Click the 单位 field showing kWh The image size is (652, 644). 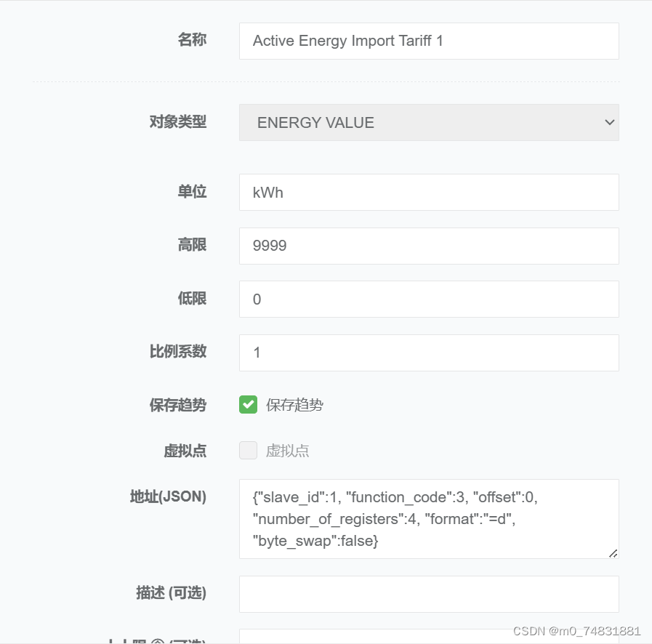[429, 192]
